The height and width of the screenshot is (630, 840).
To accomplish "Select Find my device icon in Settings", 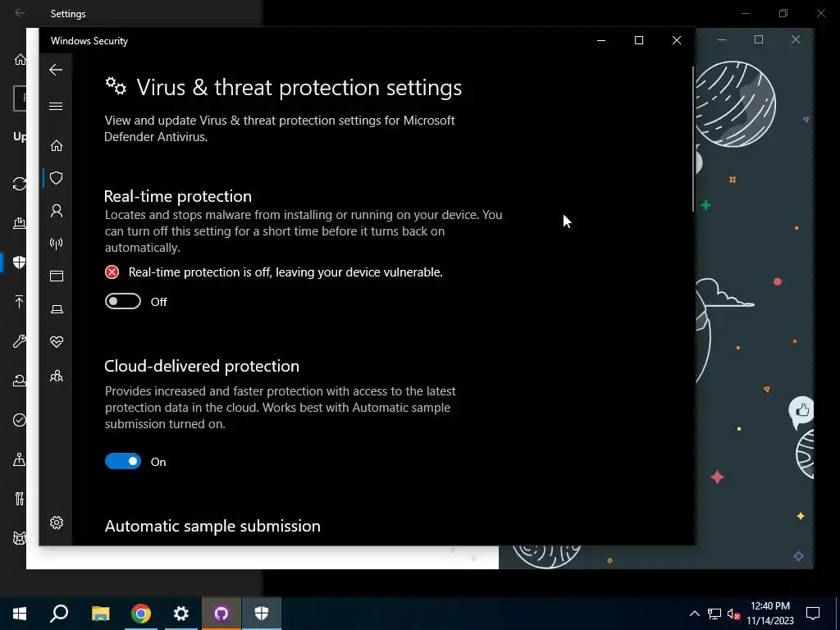I will coord(20,459).
